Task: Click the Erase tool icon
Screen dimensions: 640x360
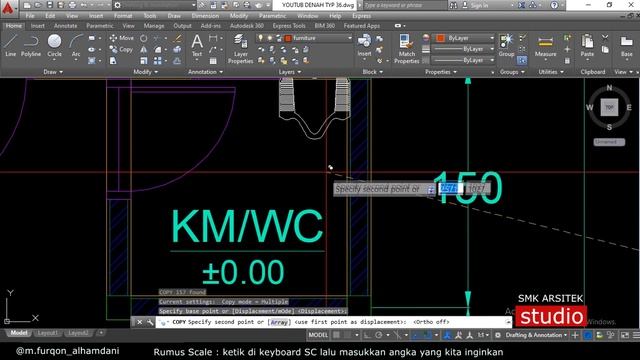Action: [177, 38]
